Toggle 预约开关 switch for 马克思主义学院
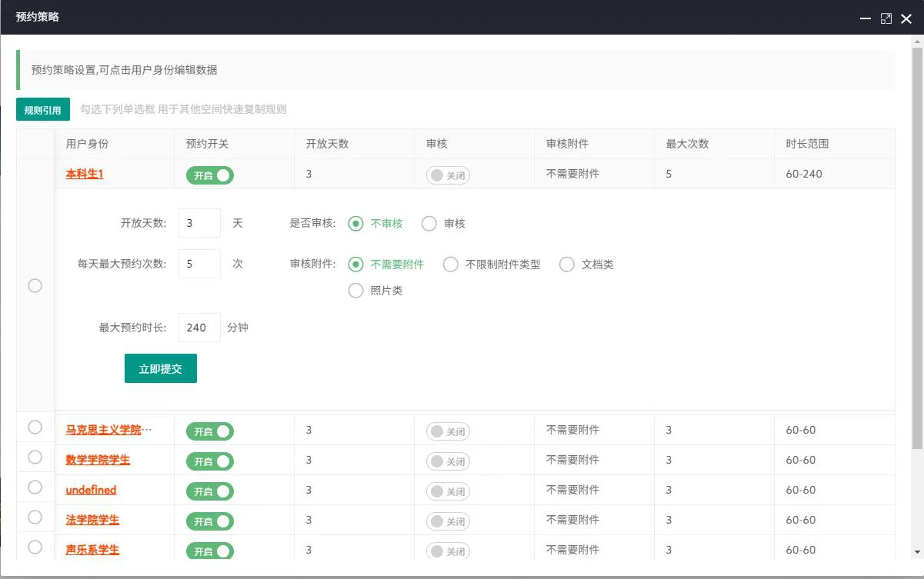924x579 pixels. [210, 431]
